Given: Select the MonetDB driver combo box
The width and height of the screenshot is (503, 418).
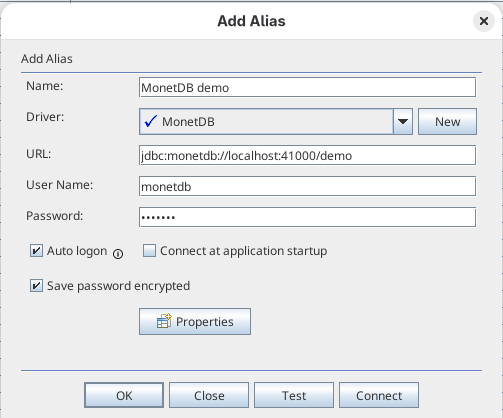Looking at the screenshot, I should [x=276, y=121].
